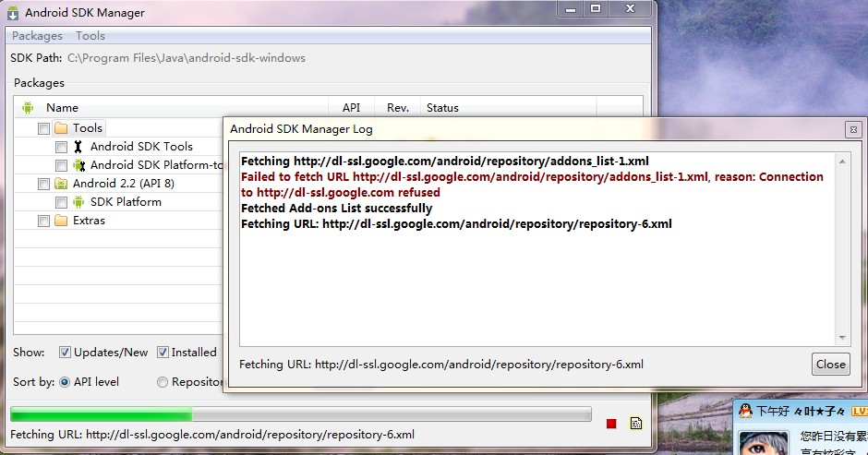Uncheck the Installed filter

[x=163, y=352]
